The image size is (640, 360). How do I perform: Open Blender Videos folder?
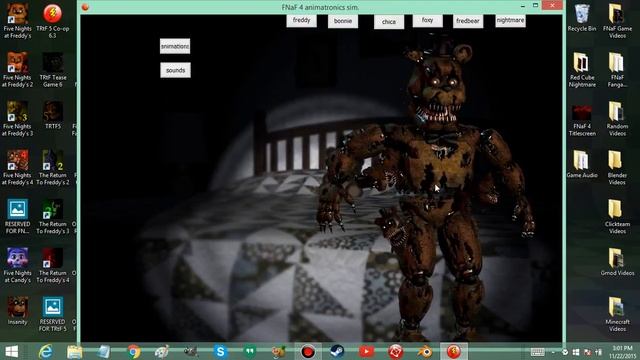[x=617, y=167]
